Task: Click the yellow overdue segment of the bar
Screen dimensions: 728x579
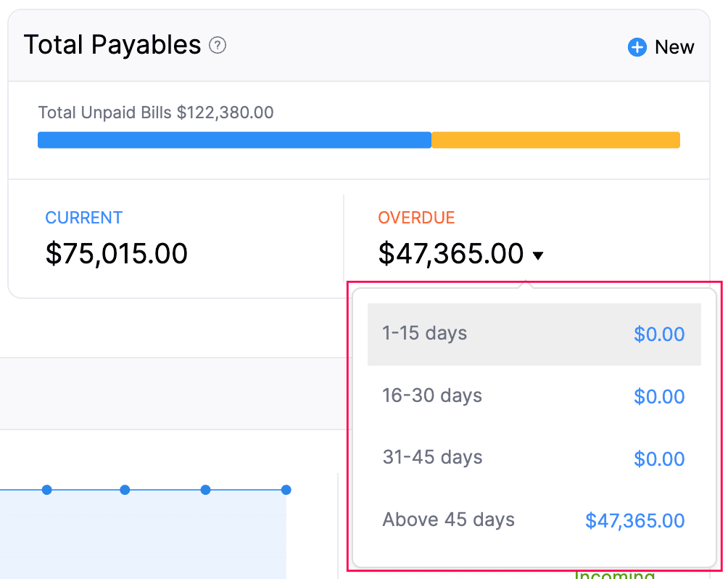Action: 555,139
